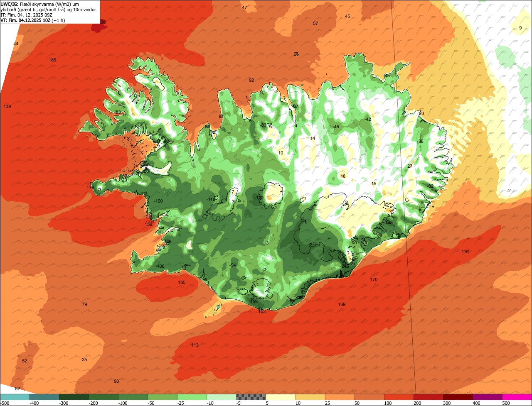
Task: Click the dark teal legend swatch between -400 and -300
Action: click(44, 397)
